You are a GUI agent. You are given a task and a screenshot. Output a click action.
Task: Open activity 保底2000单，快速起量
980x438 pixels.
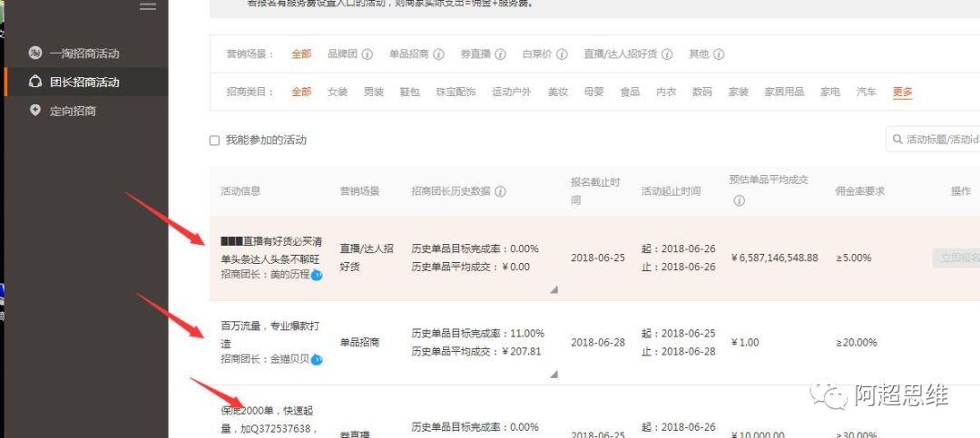pyautogui.click(x=270, y=420)
